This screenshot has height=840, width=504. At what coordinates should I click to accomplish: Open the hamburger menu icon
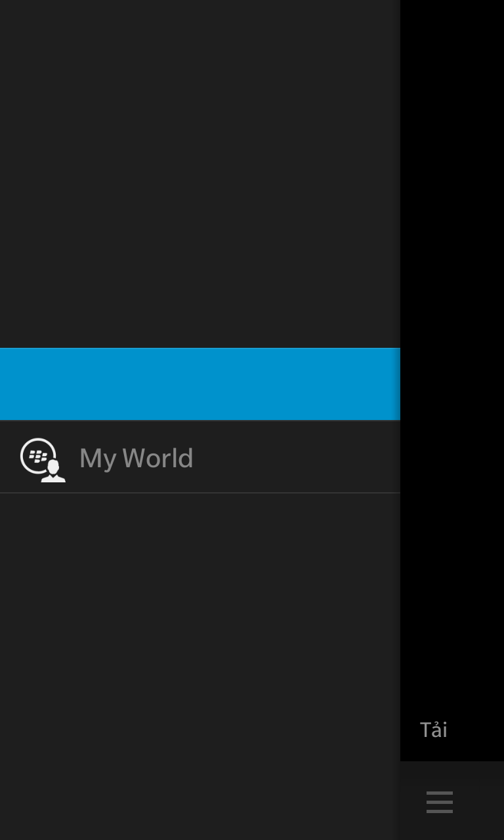coord(439,801)
